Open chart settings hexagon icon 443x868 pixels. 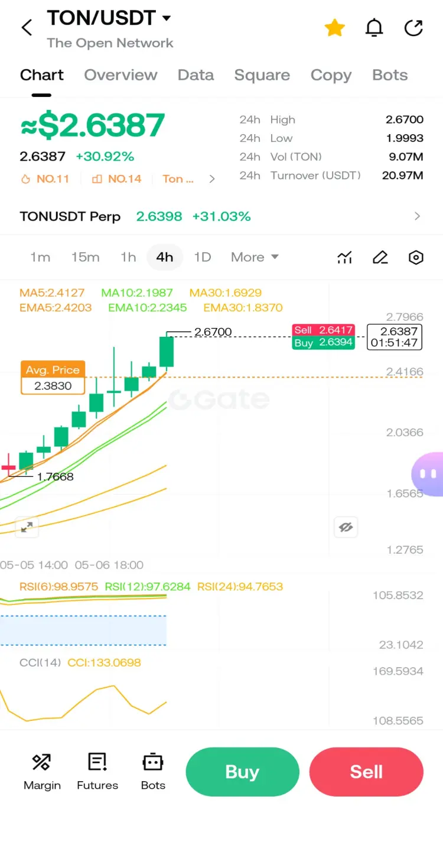point(416,258)
